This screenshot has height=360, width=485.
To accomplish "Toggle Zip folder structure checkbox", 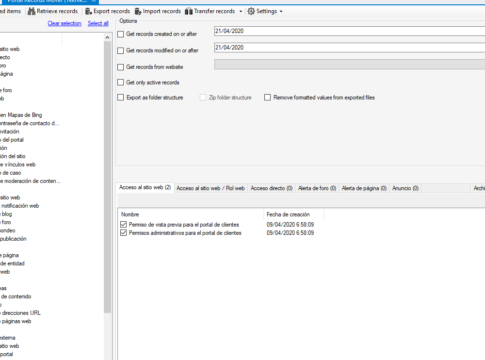I will click(x=203, y=98).
